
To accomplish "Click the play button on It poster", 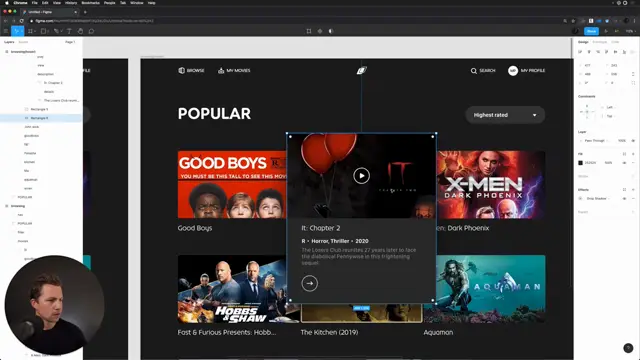I will 362,176.
